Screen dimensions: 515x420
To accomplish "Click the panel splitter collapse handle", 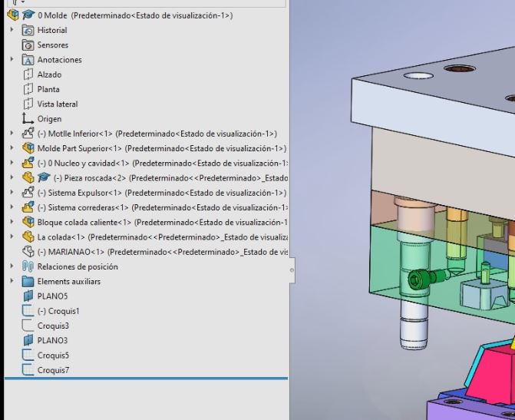I will coord(291,270).
